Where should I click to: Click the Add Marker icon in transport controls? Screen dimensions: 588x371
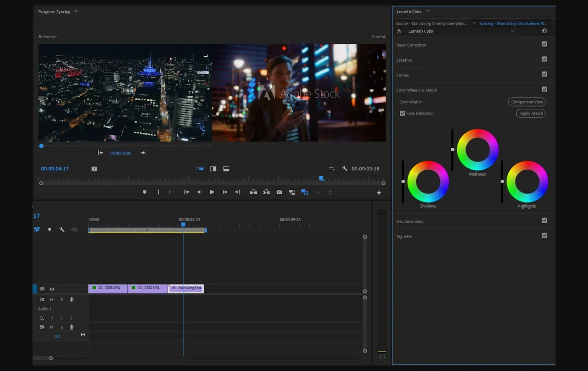(x=145, y=192)
